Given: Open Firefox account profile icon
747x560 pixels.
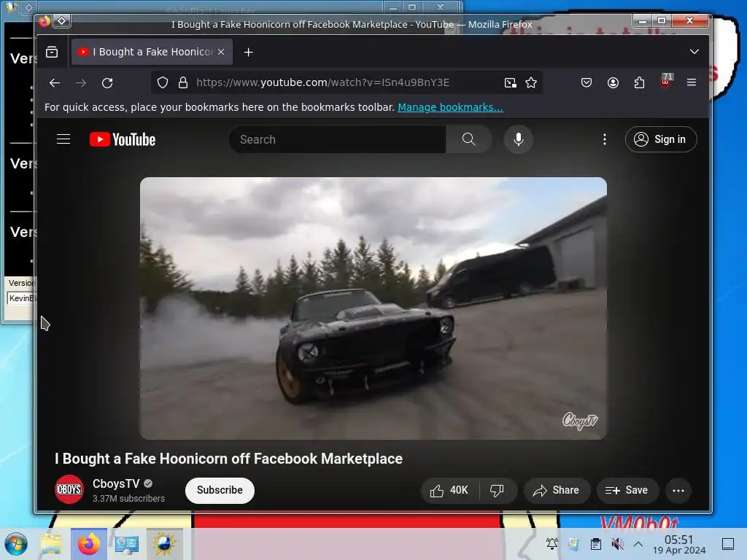Looking at the screenshot, I should coord(613,83).
